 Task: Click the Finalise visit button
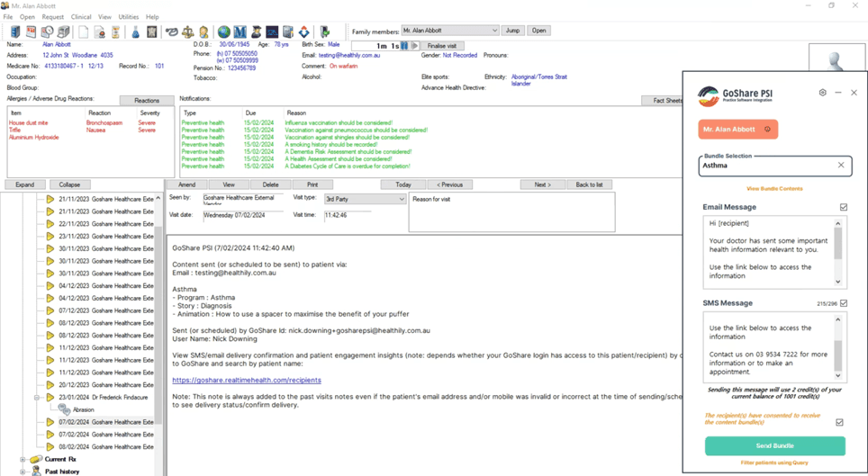(x=442, y=46)
